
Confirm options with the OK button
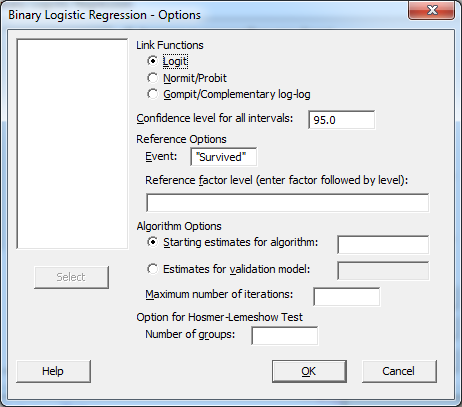click(x=309, y=371)
